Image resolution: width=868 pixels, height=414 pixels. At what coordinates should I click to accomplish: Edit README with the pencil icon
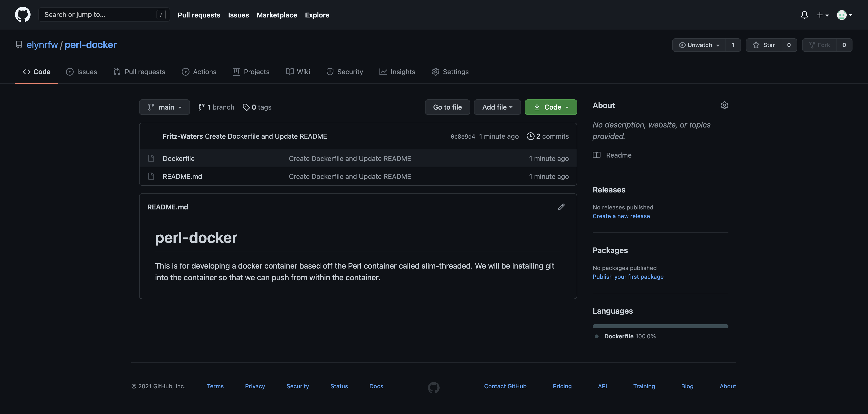(x=561, y=207)
